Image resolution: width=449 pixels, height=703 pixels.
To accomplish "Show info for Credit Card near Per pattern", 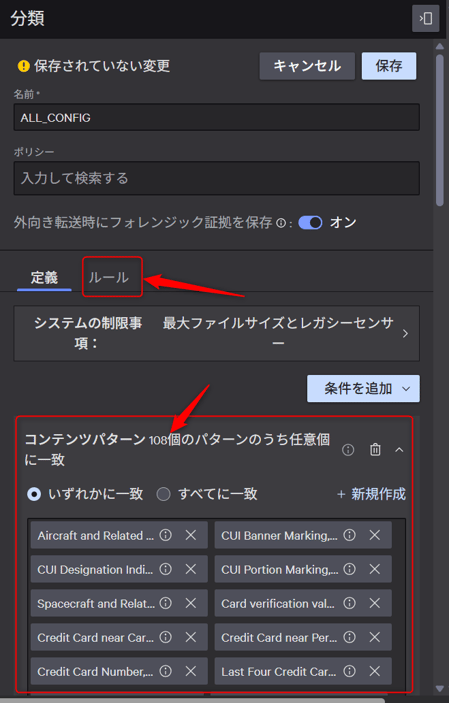I will pos(349,637).
